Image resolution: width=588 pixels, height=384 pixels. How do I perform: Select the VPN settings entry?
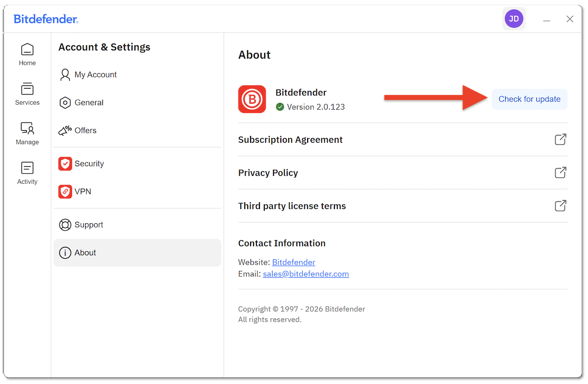point(137,192)
